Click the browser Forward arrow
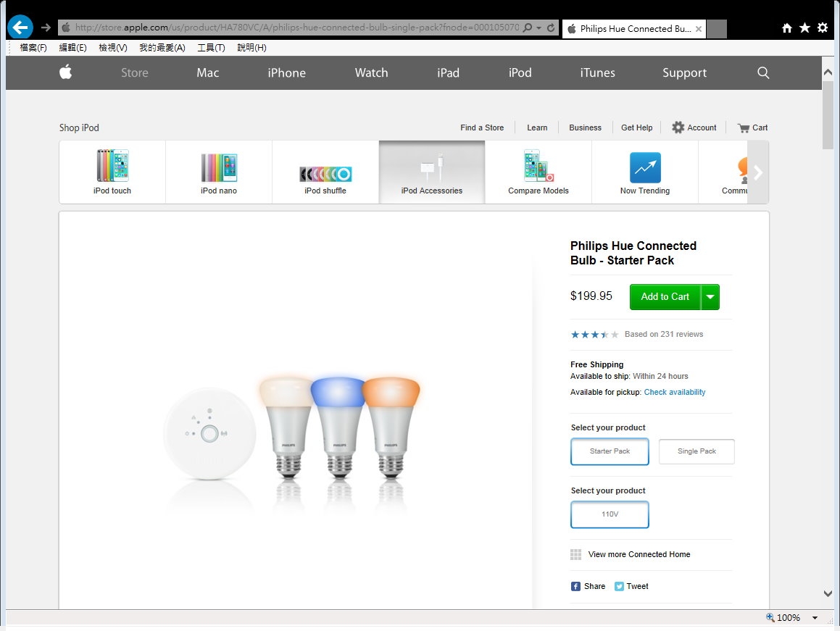This screenshot has width=840, height=631. tap(46, 28)
